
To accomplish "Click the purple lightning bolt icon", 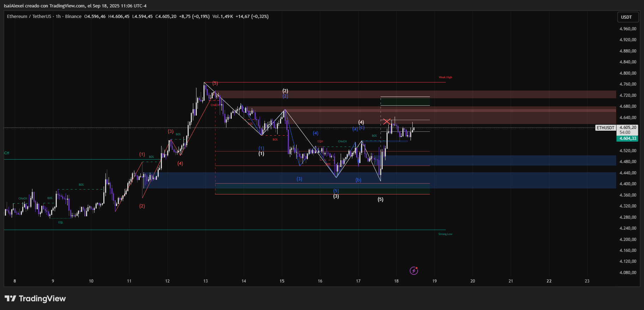I will coord(414,271).
